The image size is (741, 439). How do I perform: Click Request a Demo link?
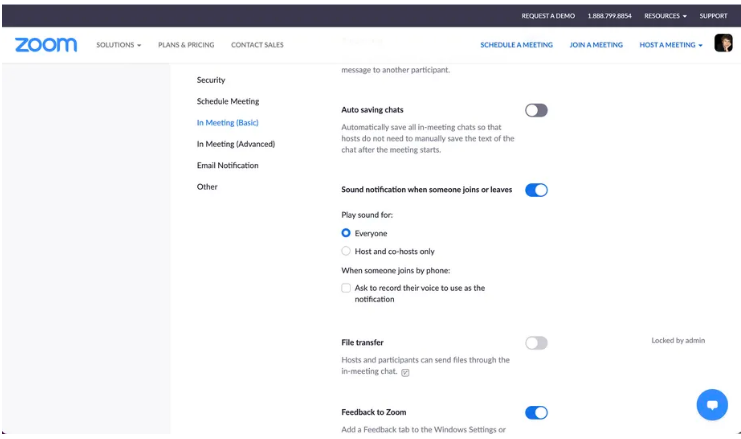[548, 16]
